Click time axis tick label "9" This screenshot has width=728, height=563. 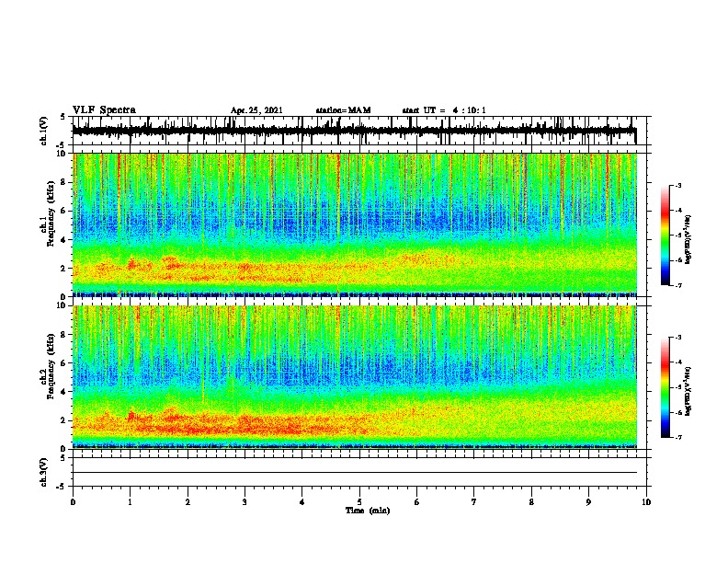coord(588,502)
